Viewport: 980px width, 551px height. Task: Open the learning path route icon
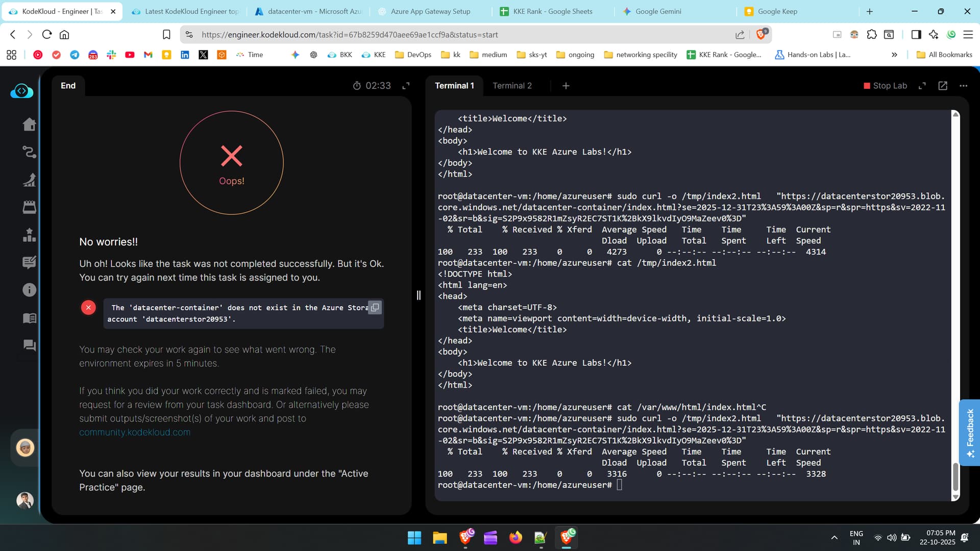pyautogui.click(x=29, y=152)
